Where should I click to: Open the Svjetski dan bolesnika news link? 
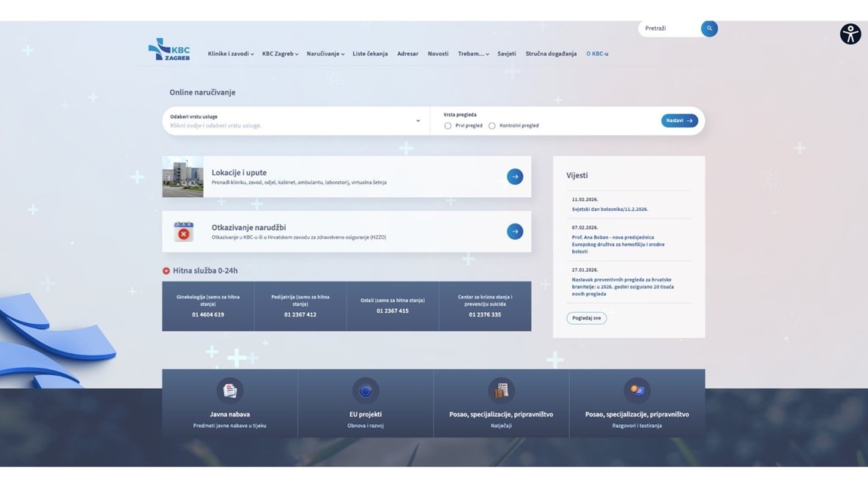point(609,210)
